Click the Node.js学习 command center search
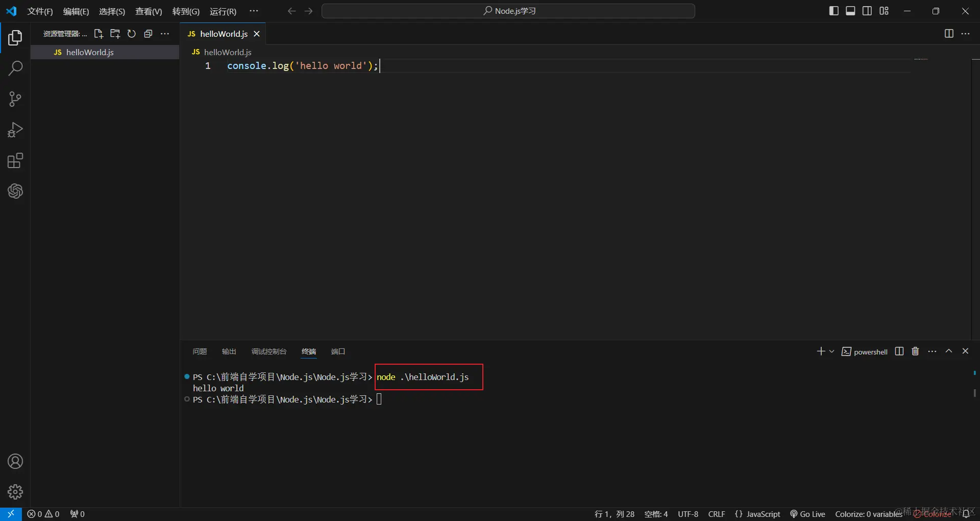Screen dimensions: 980x521 click(x=508, y=11)
